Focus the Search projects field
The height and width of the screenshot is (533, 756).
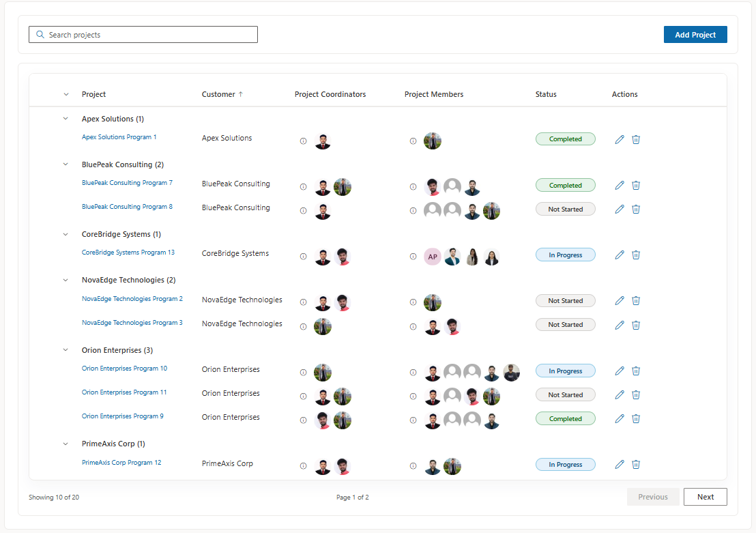143,35
